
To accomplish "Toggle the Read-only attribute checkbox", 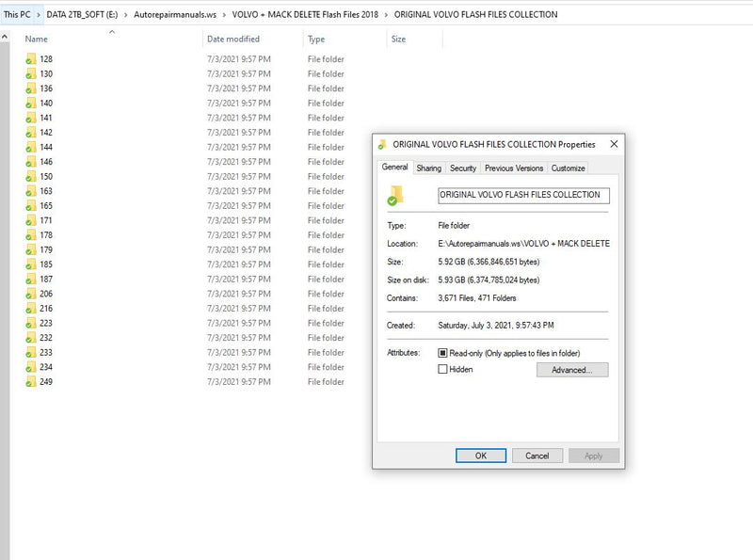I will 441,352.
